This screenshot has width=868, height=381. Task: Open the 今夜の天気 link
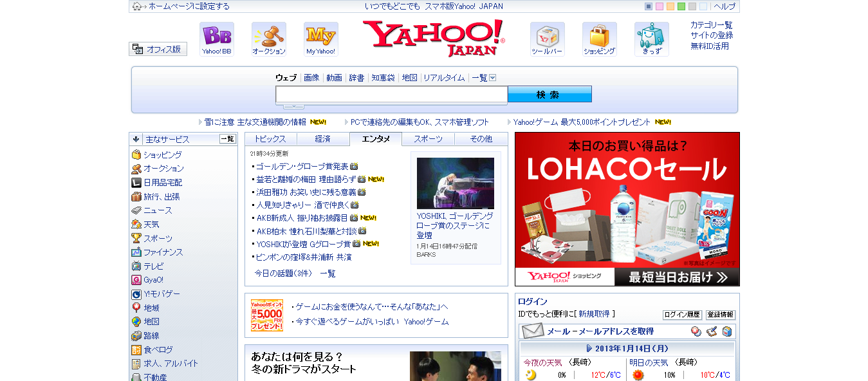point(542,362)
